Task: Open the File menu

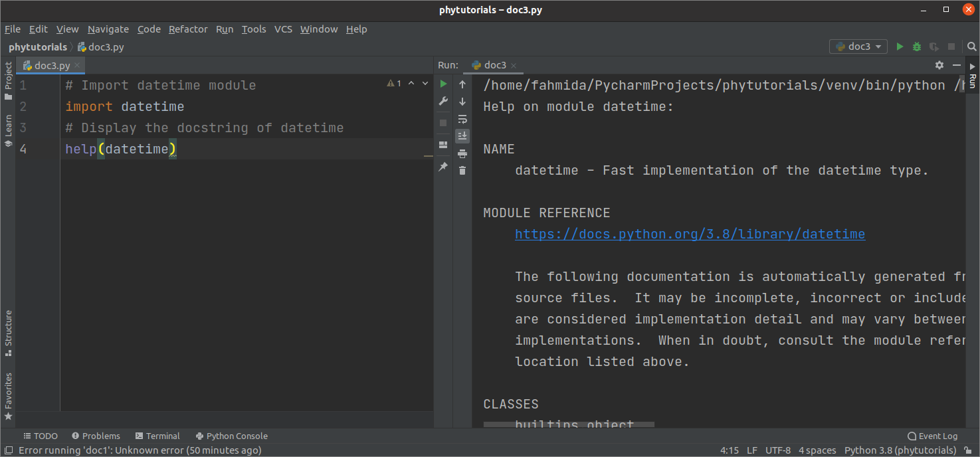Action: pos(13,29)
